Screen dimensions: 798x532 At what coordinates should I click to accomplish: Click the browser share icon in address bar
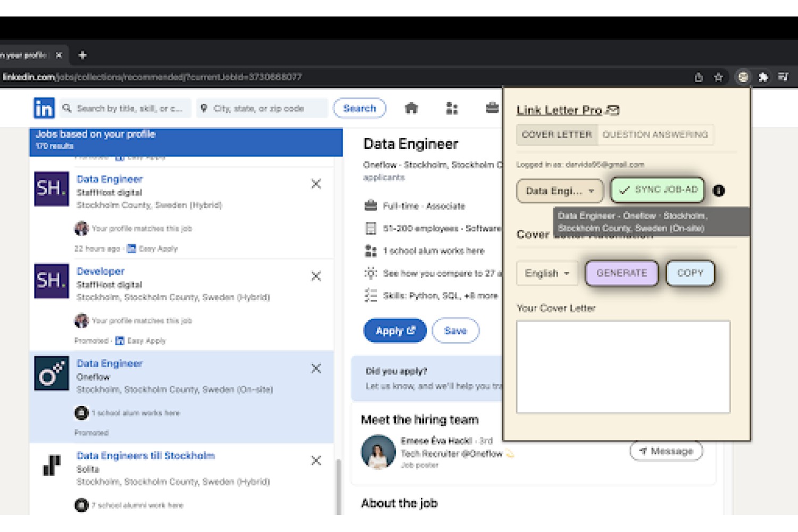[x=699, y=77]
